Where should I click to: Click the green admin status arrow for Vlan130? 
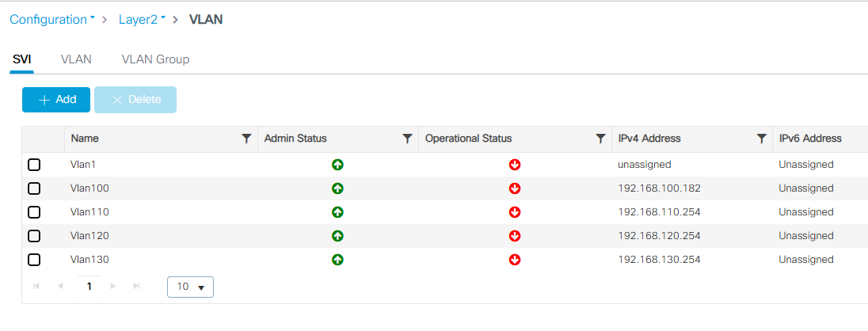tap(337, 259)
